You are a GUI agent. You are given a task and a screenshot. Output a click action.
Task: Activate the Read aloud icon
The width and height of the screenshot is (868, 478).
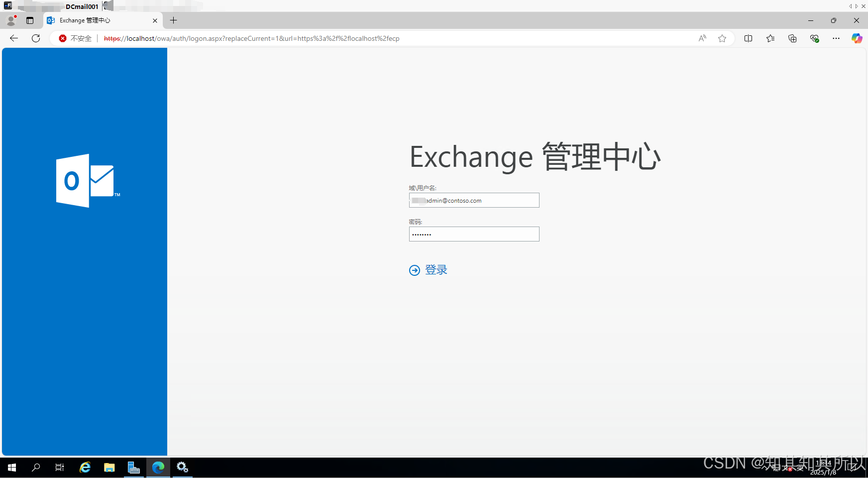coord(702,38)
